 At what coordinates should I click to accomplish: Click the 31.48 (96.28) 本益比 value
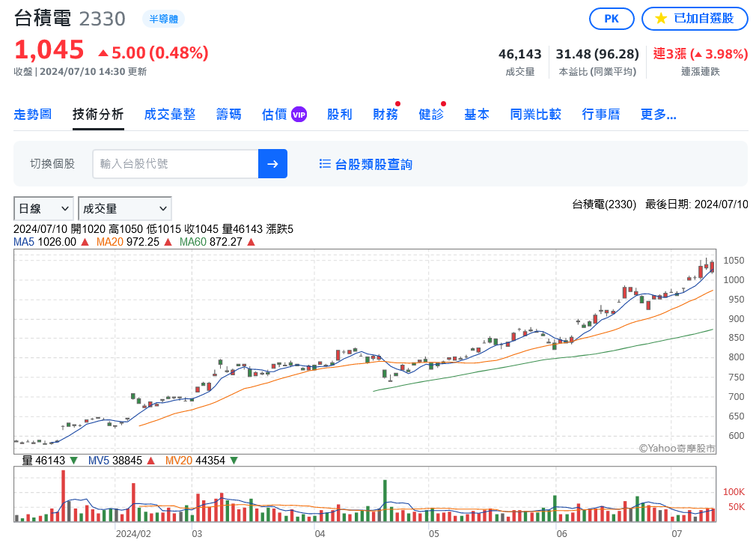pyautogui.click(x=597, y=54)
